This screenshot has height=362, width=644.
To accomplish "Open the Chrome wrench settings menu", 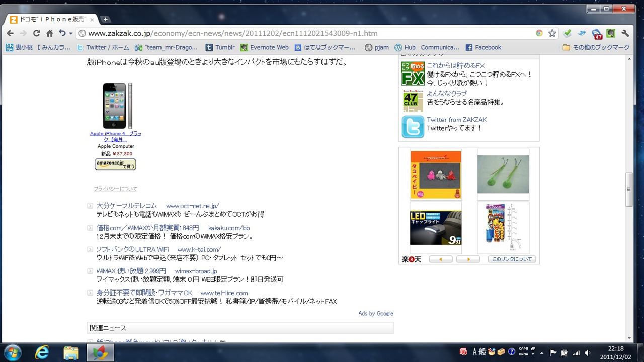I will [x=626, y=33].
